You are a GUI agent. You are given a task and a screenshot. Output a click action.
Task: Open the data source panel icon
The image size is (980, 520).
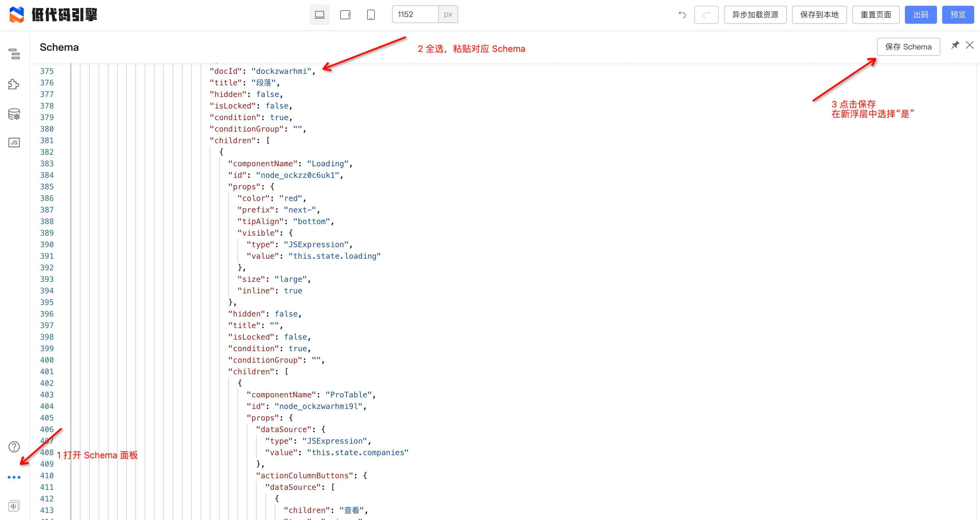(x=14, y=114)
